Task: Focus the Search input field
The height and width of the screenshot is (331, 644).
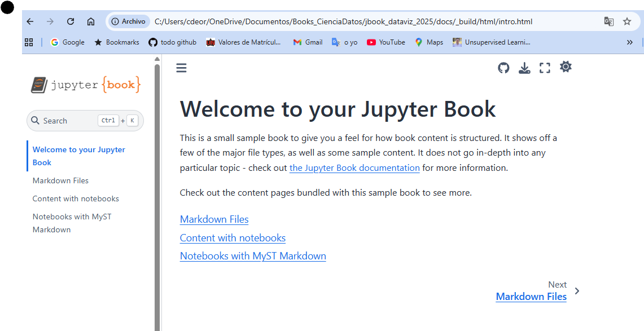Action: [85, 121]
